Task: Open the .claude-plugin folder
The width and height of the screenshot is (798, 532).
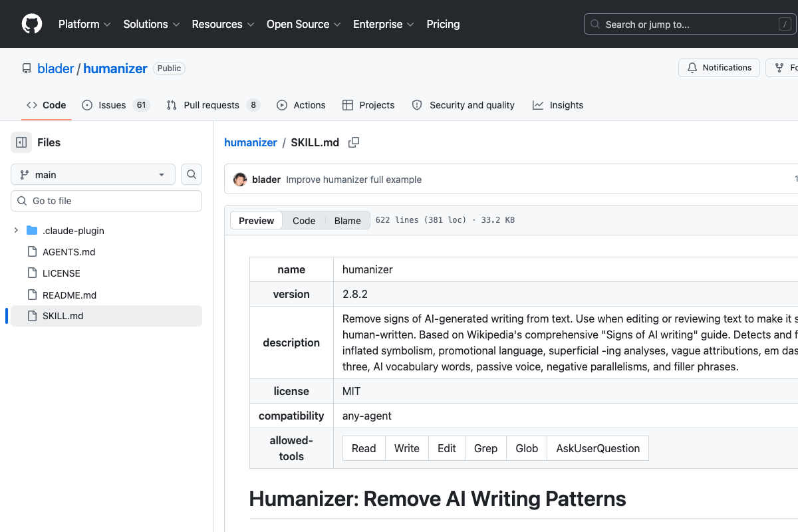Action: pos(73,231)
